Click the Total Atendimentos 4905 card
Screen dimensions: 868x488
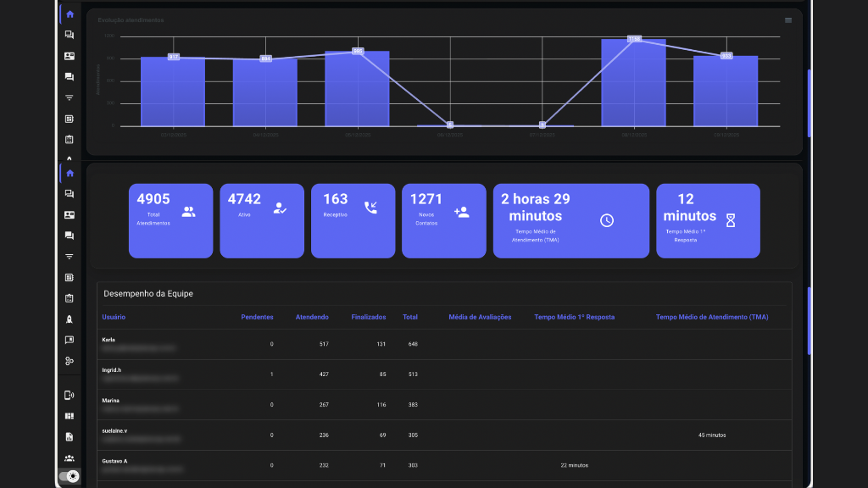coord(170,220)
